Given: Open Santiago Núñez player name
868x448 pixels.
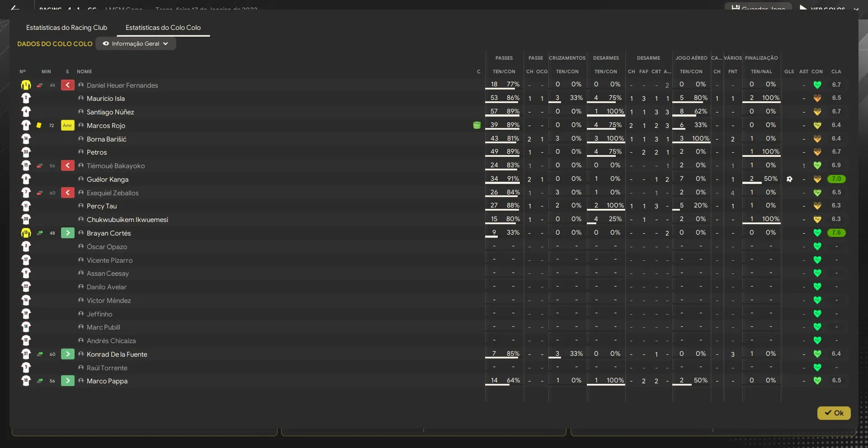Looking at the screenshot, I should [x=110, y=112].
